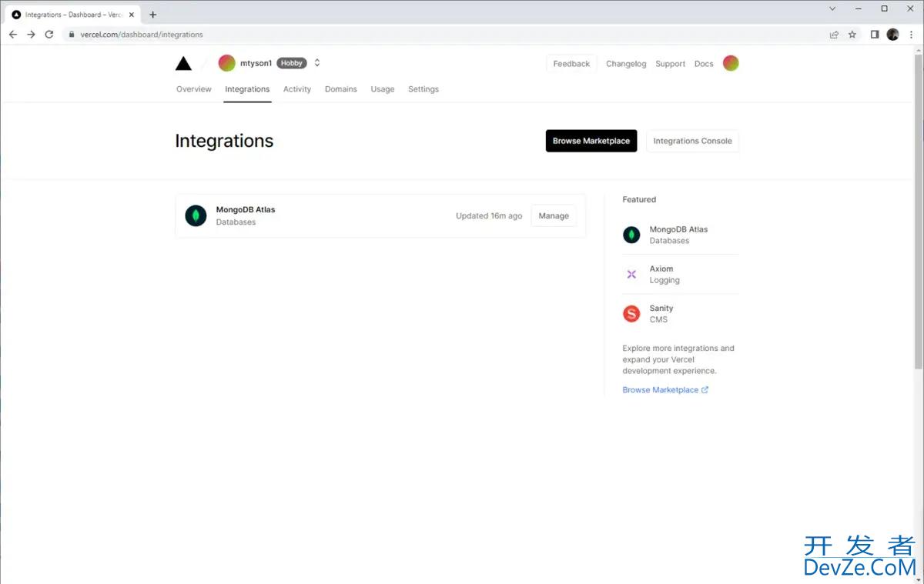Open the team switcher chevrons
Viewport: 924px width, 584px height.
(317, 63)
